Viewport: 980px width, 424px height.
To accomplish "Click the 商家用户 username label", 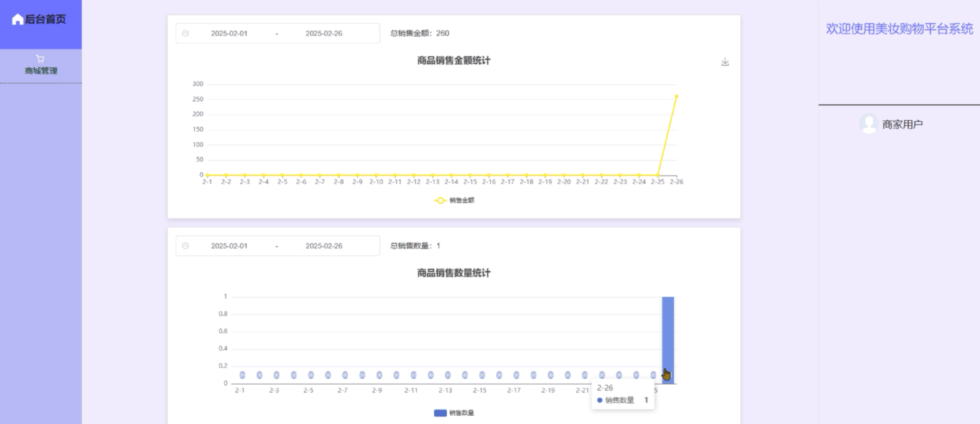I will [902, 125].
